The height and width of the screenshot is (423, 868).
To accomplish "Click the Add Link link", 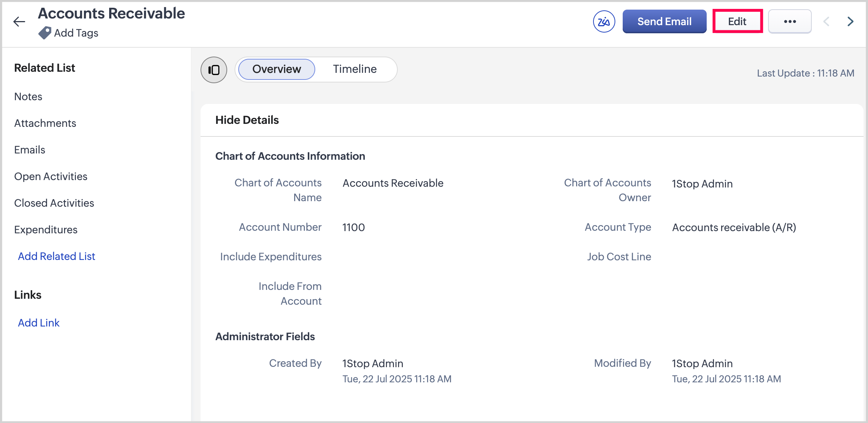I will tap(39, 323).
